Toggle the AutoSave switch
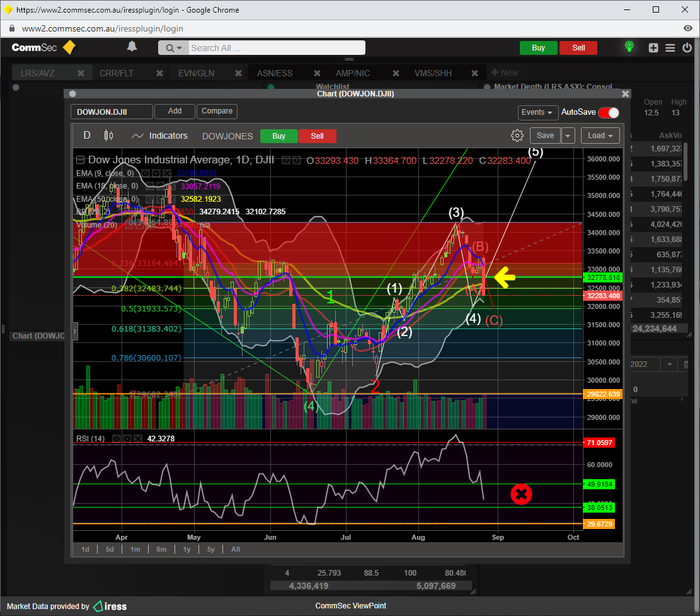 click(x=609, y=113)
